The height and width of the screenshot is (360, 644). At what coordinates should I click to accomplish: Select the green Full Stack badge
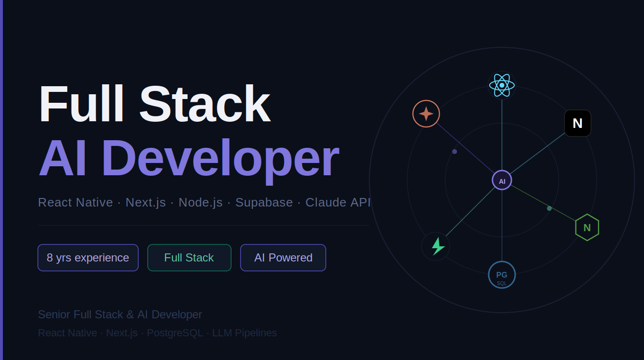click(x=189, y=258)
